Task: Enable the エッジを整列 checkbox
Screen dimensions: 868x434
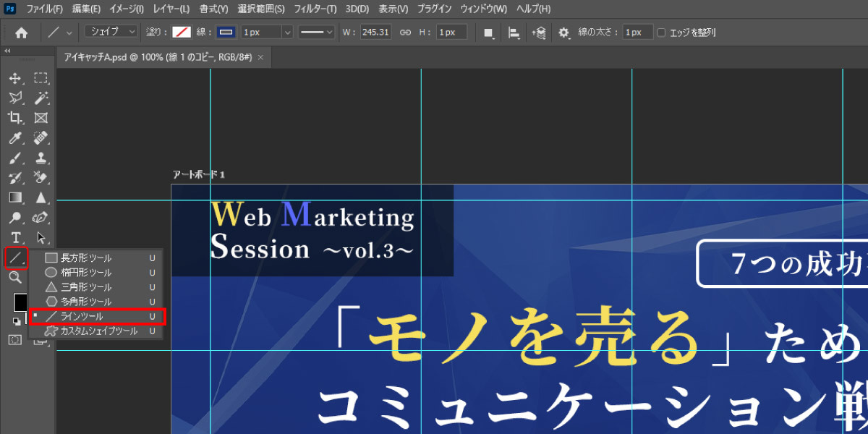Action: [x=661, y=33]
